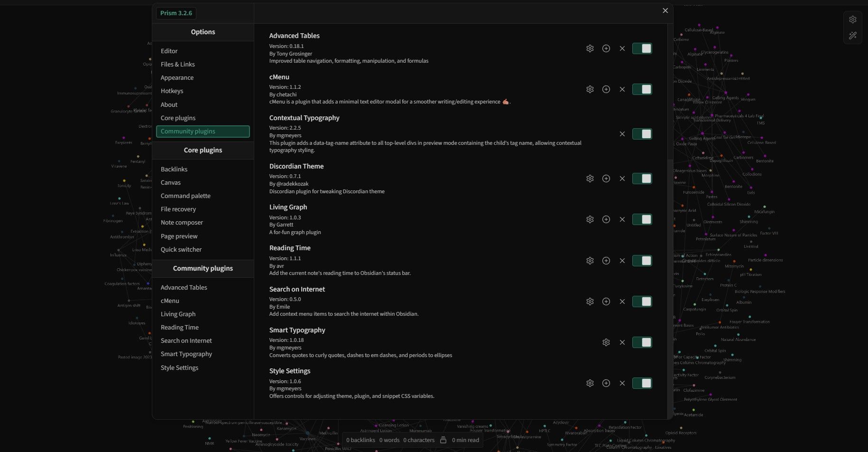Screen dimensions: 868x452
Task: Disable the Search on Internet plugin
Action: click(642, 301)
